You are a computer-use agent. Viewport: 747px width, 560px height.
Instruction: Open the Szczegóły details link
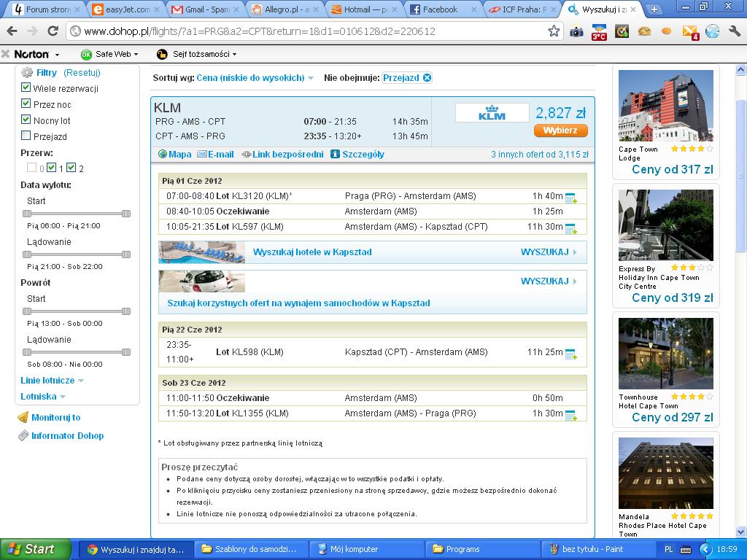[x=357, y=155]
